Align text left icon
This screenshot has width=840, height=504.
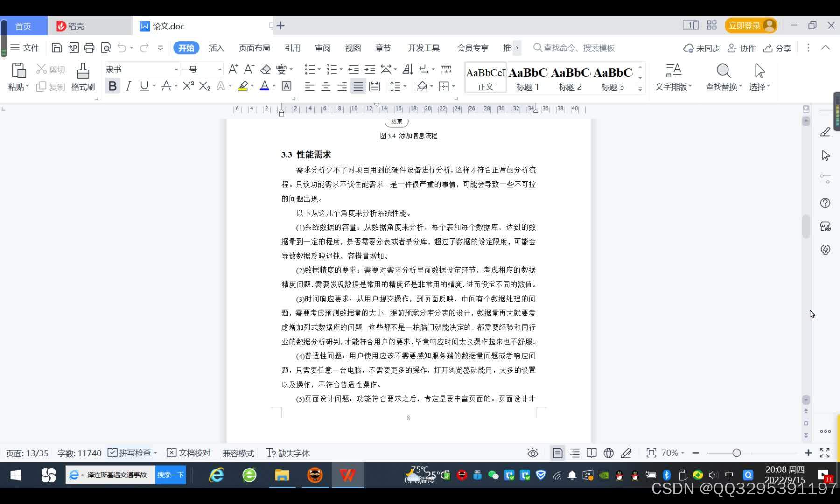309,86
